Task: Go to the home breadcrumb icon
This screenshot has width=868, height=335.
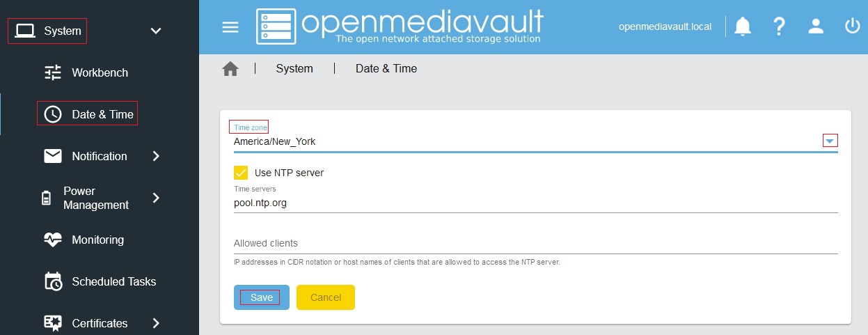Action: point(230,68)
